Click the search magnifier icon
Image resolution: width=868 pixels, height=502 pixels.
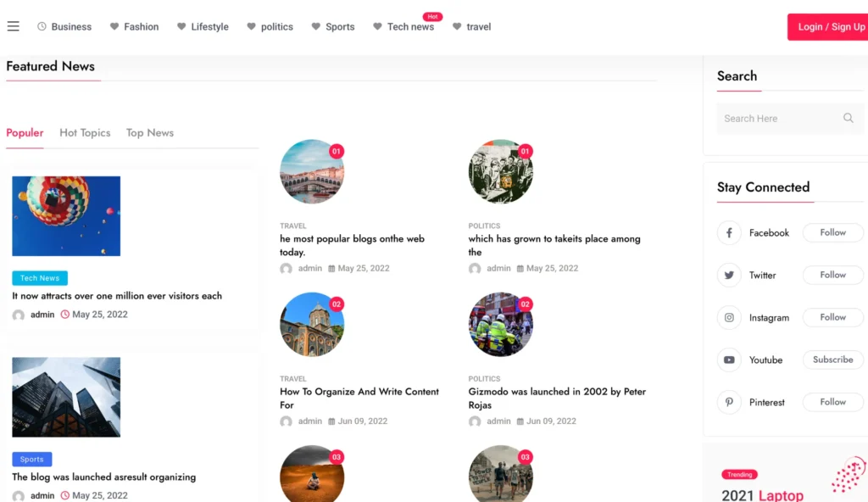848,119
